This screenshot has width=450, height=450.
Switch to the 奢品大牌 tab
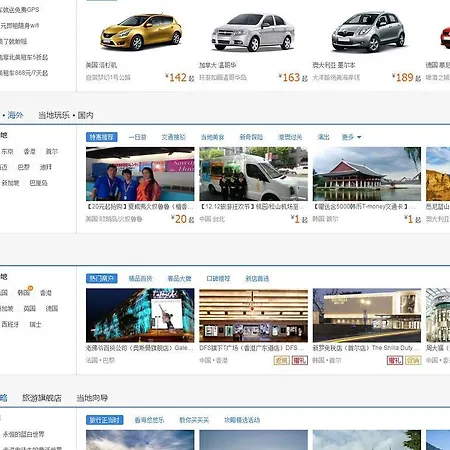tap(179, 278)
